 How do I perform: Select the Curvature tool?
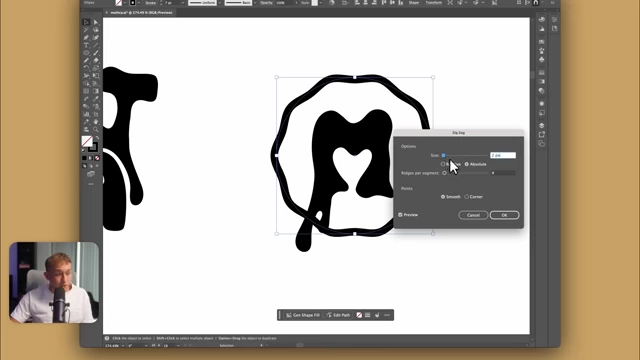[x=96, y=38]
